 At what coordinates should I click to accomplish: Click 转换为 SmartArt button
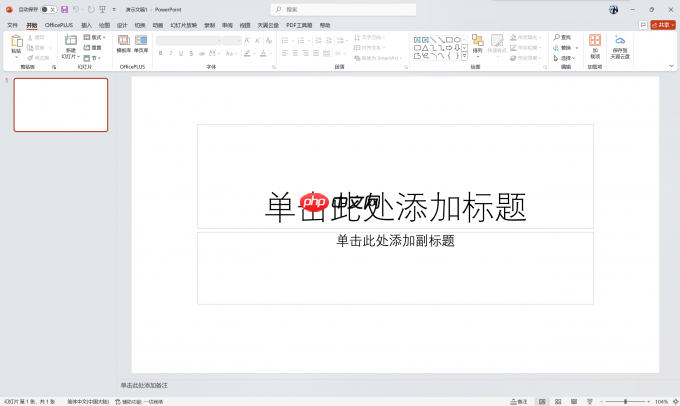click(x=378, y=58)
